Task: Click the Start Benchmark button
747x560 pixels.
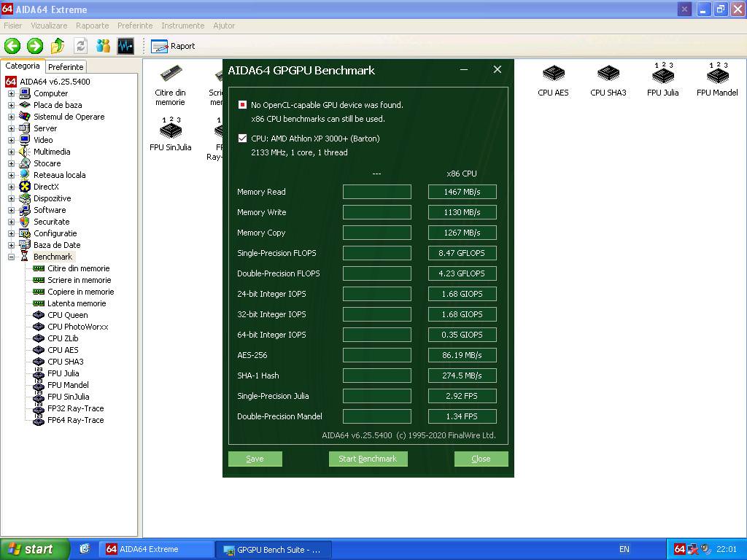Action: click(x=368, y=459)
